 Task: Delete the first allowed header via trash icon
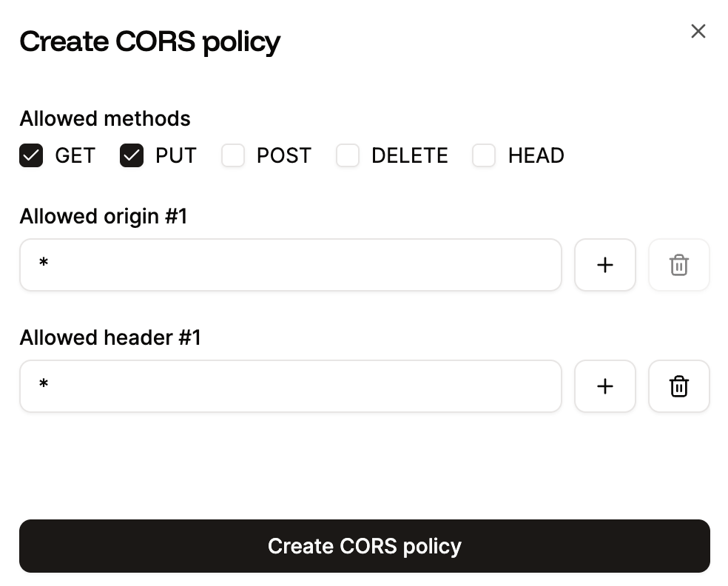678,385
